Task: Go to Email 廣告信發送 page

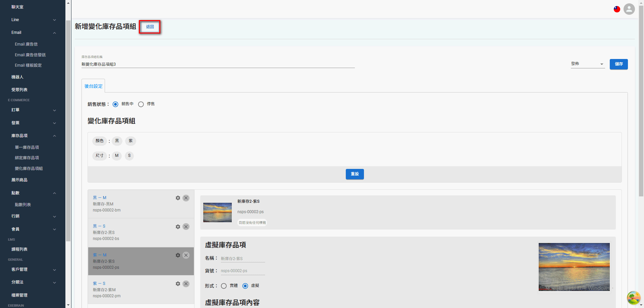Action: coord(30,55)
